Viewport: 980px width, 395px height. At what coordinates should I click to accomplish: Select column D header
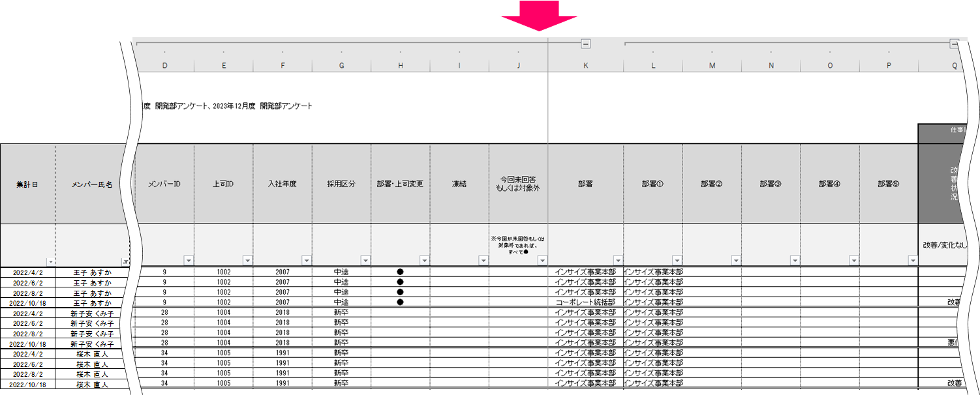[x=164, y=65]
